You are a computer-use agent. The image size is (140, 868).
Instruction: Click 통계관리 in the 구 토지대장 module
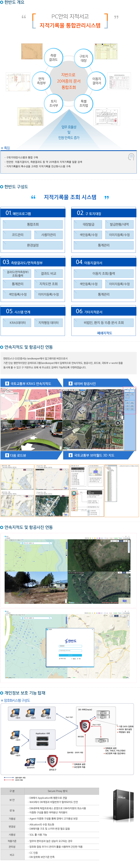pyautogui.click(x=104, y=245)
